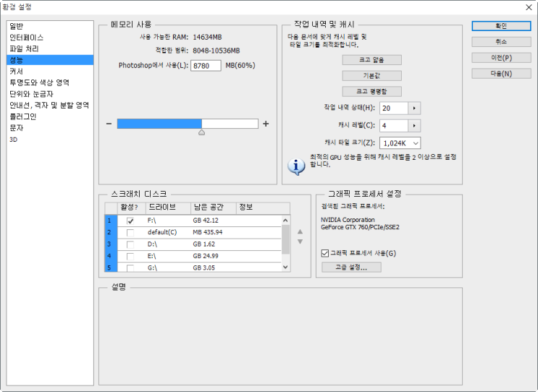Screen dimensions: 538x392
Task: Click the Photoshop memory usage input field
Action: 206,66
